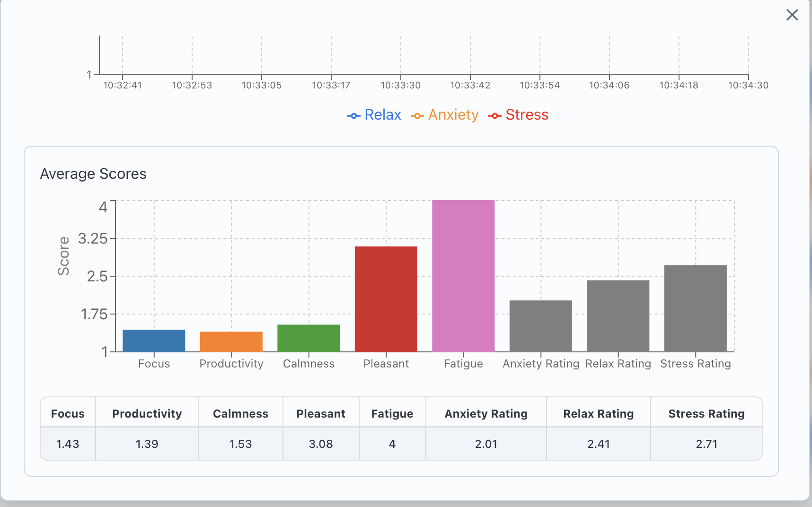
Task: Close the scores dialog with X icon
Action: (792, 15)
